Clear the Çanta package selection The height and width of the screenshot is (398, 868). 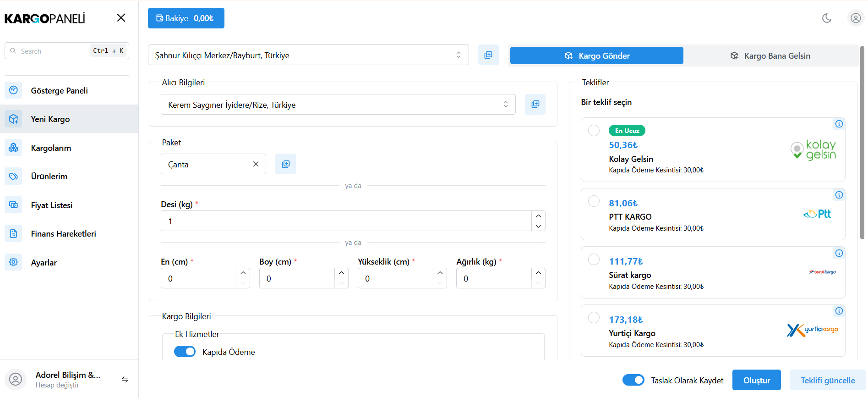(x=256, y=164)
